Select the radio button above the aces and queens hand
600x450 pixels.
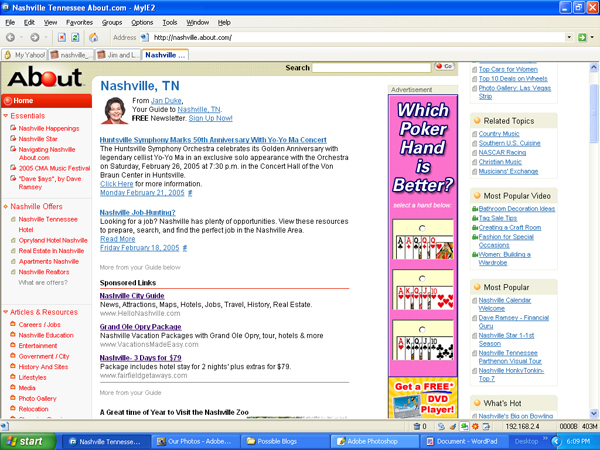422,228
